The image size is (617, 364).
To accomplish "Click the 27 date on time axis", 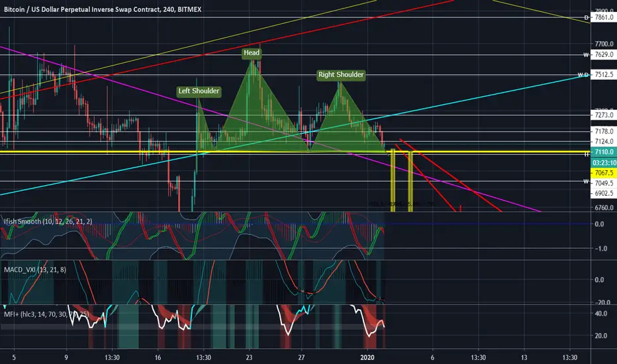I will tap(301, 357).
